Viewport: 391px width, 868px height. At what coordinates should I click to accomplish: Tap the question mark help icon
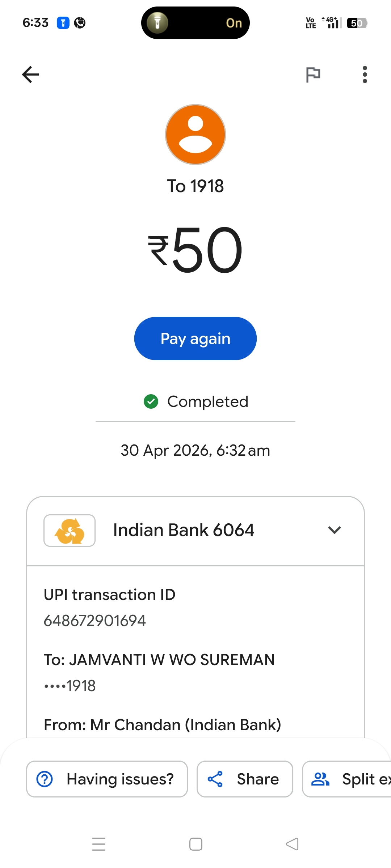(45, 779)
